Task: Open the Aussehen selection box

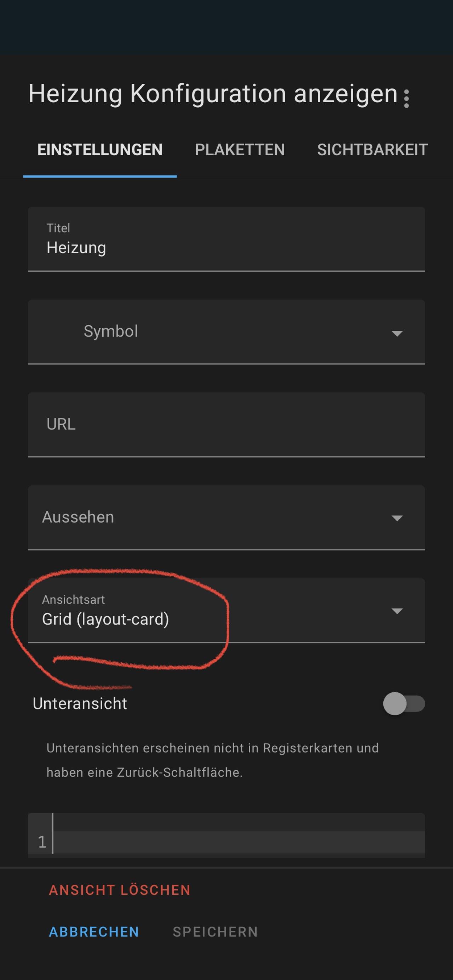Action: [x=226, y=517]
